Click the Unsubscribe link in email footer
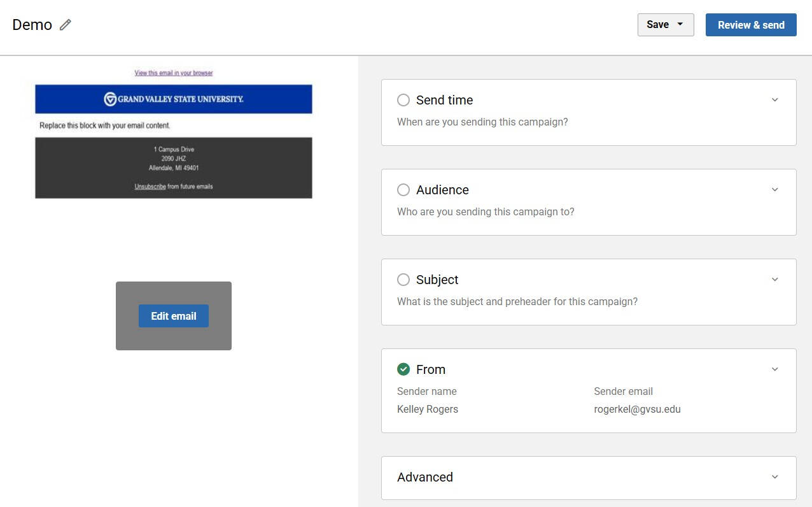Screen dimensions: 812x507 (150, 187)
